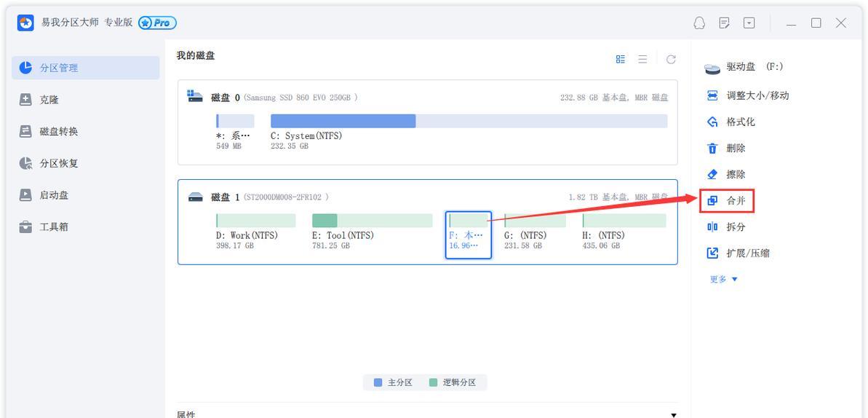
Task: Open the title bar dropdown menu icon
Action: (749, 23)
